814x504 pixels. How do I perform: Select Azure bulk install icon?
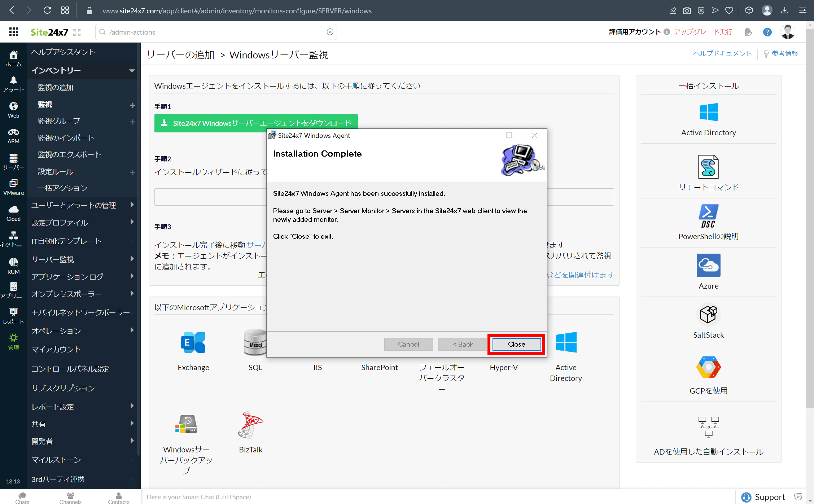[708, 265]
